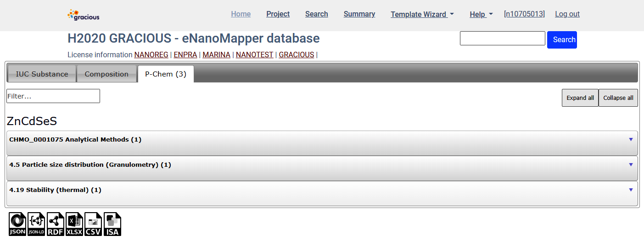Switch to IUC Substance tab

click(x=42, y=74)
